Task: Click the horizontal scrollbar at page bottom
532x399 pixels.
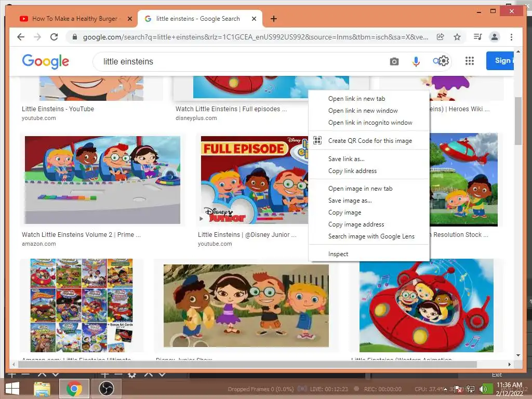Action: [247, 364]
